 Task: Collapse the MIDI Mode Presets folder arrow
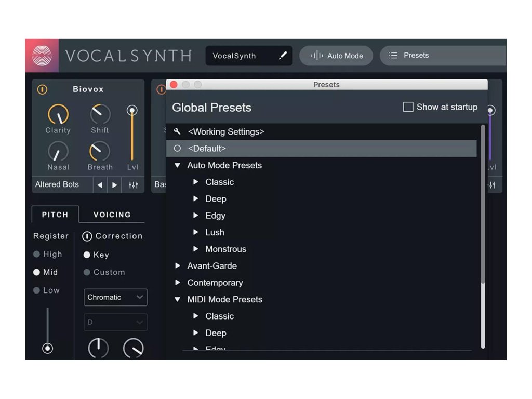pos(177,299)
